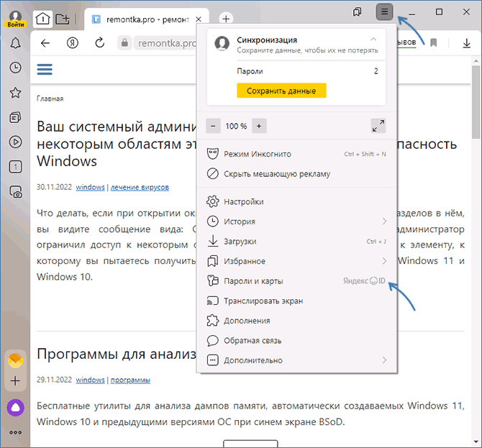This screenshot has width=482, height=448.
Task: Select the Пароли row in sync card
Action: [307, 71]
